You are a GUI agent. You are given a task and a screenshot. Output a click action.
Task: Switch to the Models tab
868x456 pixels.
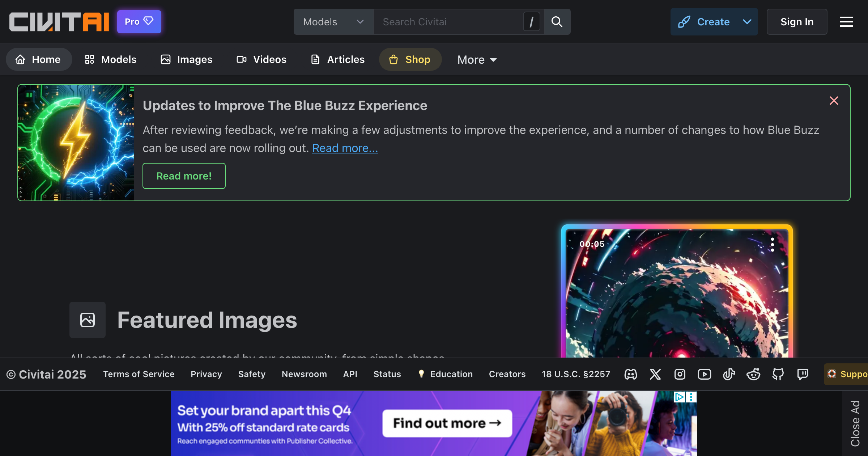[x=111, y=59]
